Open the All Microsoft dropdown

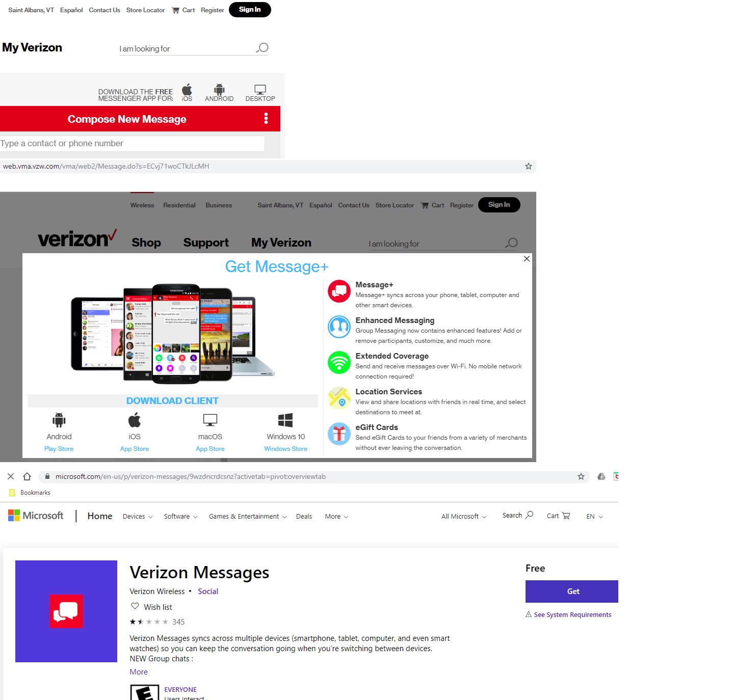[x=462, y=516]
